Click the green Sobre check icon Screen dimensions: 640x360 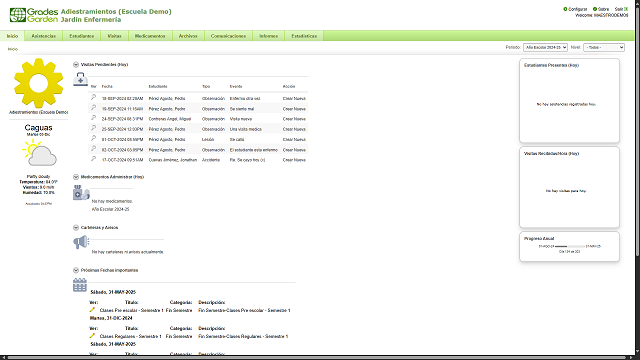click(595, 9)
